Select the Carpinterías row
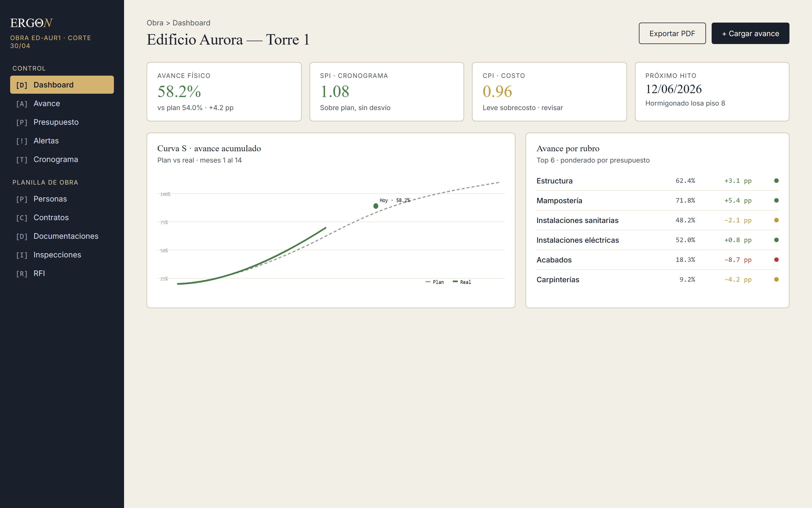Image resolution: width=812 pixels, height=508 pixels. [x=657, y=279]
